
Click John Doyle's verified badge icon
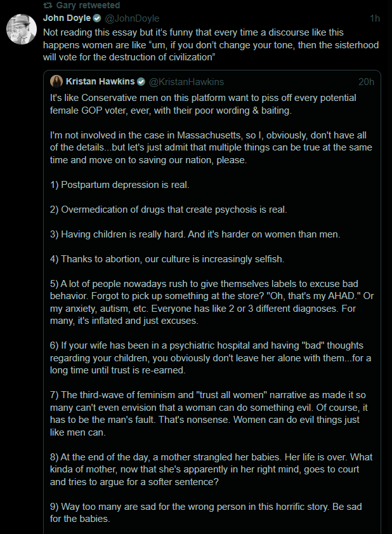coord(97,18)
